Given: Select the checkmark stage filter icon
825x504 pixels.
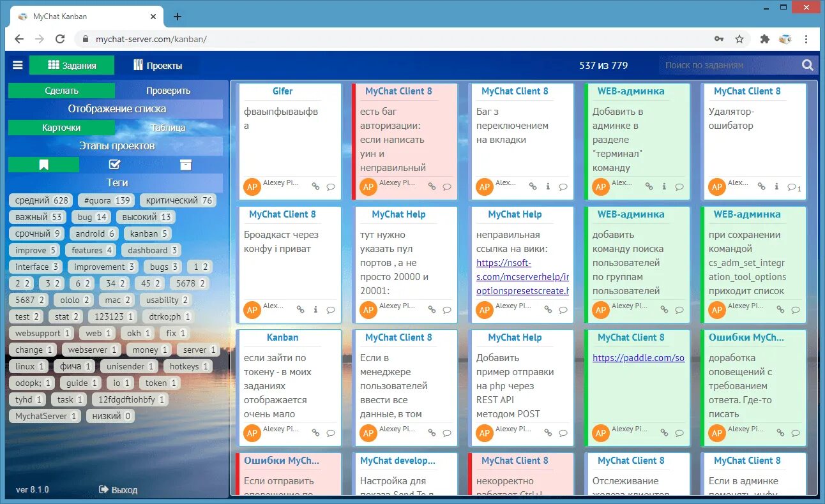Looking at the screenshot, I should click(114, 165).
